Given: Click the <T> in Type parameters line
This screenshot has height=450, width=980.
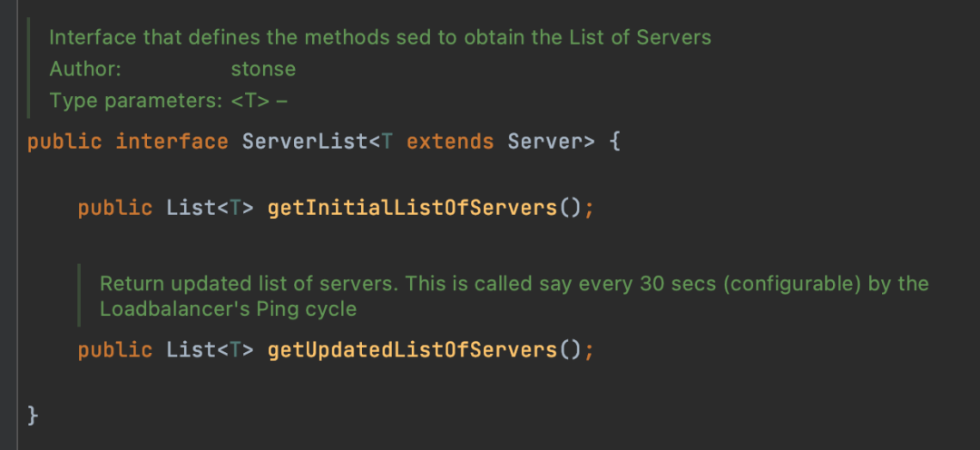Looking at the screenshot, I should [250, 101].
